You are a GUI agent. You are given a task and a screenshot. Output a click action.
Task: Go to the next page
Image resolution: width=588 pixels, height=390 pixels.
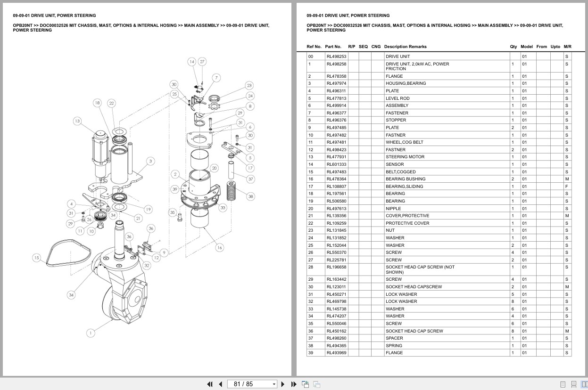click(x=283, y=384)
